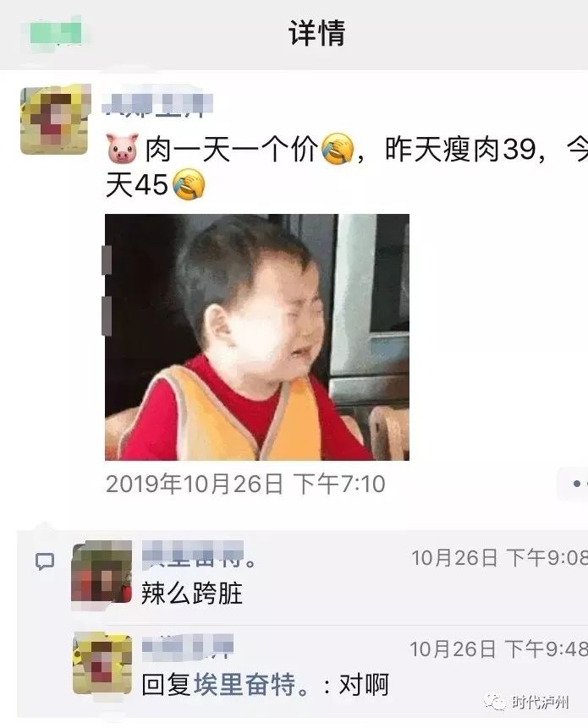Tap the blurred back button in header
The image size is (588, 728).
click(56, 32)
